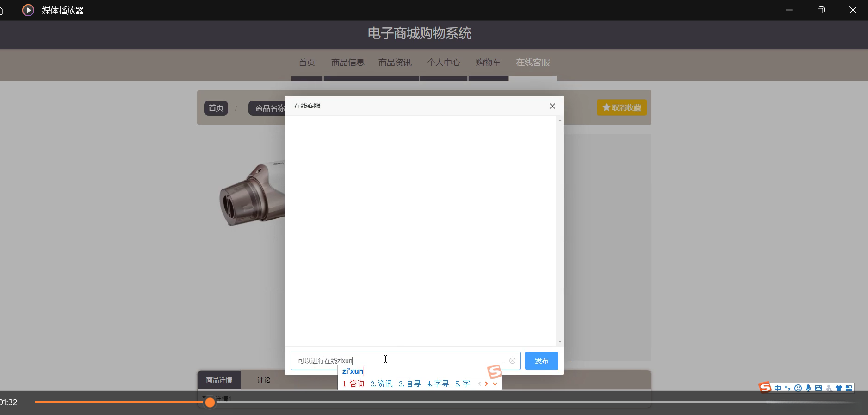
Task: Clear the chat input with the circle-x icon
Action: point(512,361)
